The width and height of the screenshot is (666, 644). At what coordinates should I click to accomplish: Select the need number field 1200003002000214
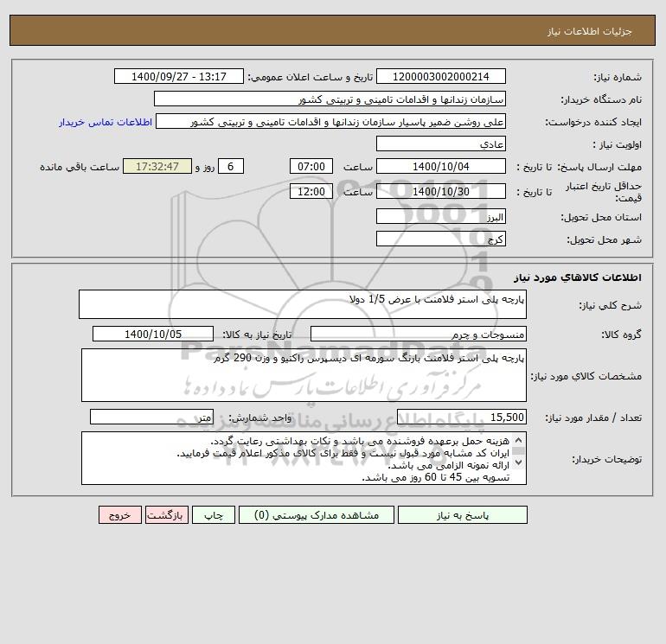pos(441,76)
